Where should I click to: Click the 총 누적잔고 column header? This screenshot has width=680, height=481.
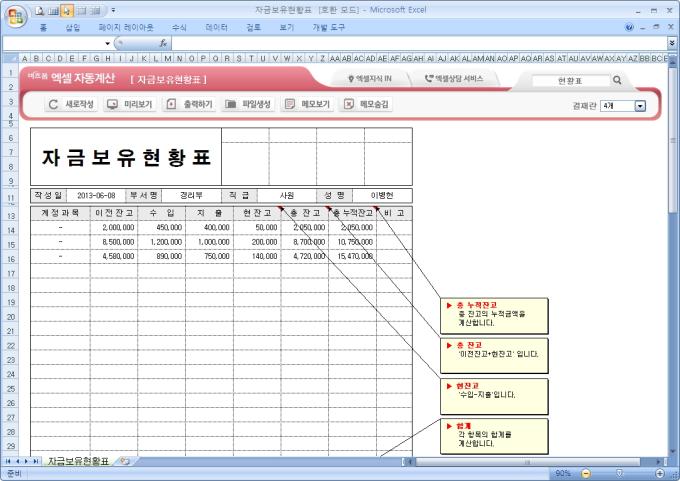(353, 213)
